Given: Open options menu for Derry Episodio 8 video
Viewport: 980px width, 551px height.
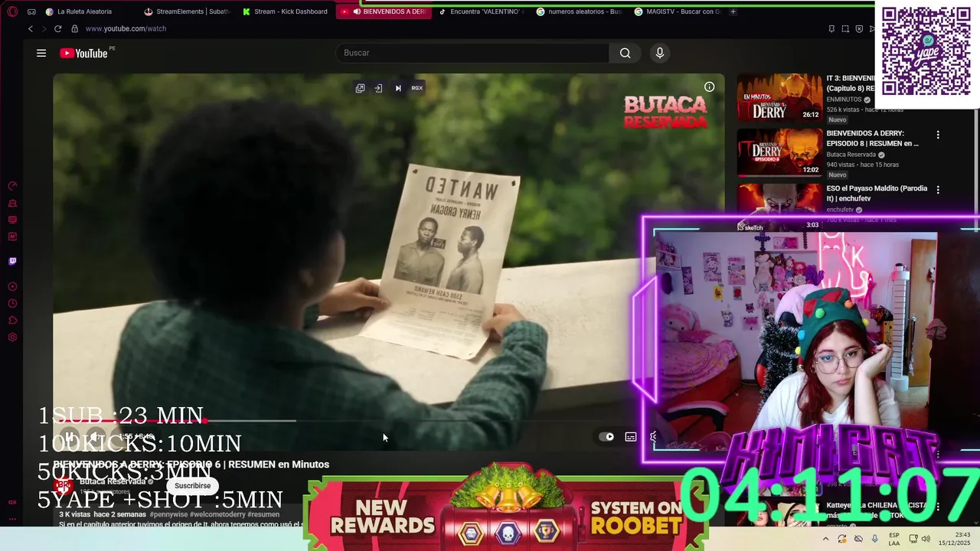Looking at the screenshot, I should (938, 135).
